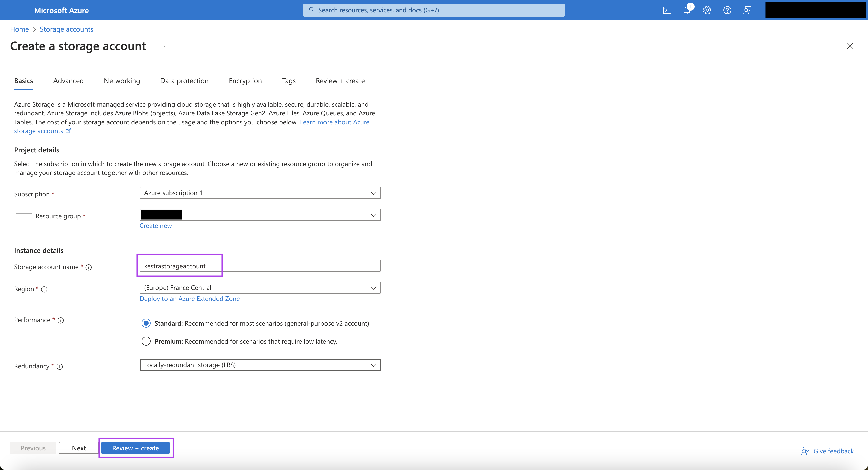Show info tooltip for Storage account name

point(89,267)
